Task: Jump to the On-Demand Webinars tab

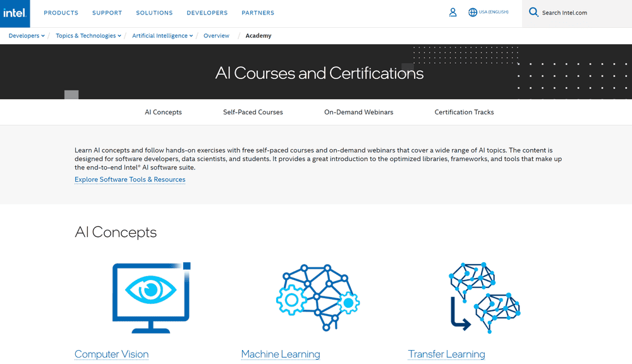Action: click(x=359, y=112)
